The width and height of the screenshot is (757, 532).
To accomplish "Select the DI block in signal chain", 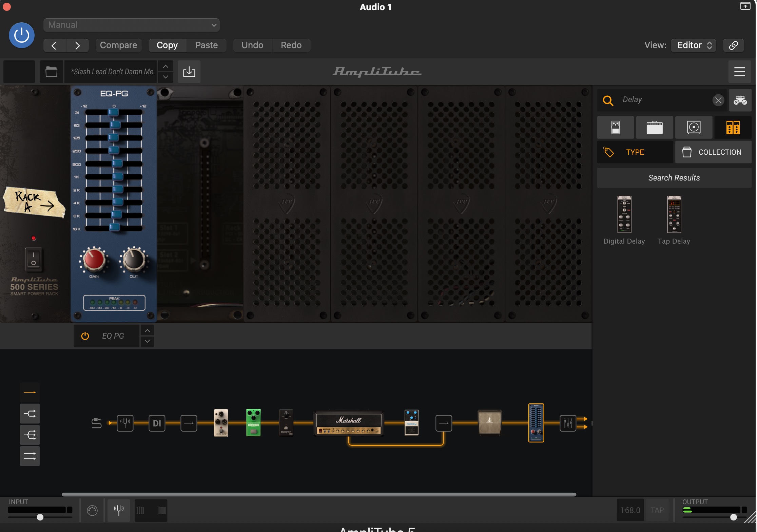I will pyautogui.click(x=157, y=423).
